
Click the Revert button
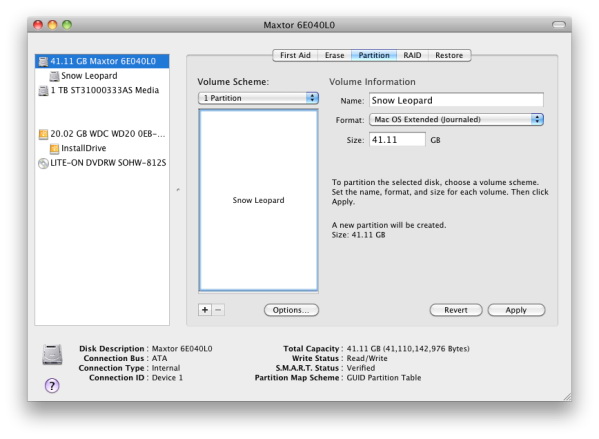456,310
